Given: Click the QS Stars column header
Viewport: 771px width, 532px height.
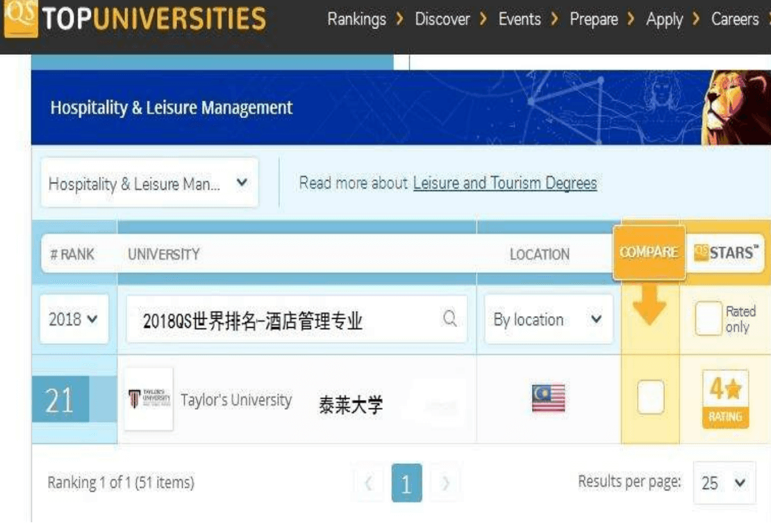Looking at the screenshot, I should [x=725, y=253].
